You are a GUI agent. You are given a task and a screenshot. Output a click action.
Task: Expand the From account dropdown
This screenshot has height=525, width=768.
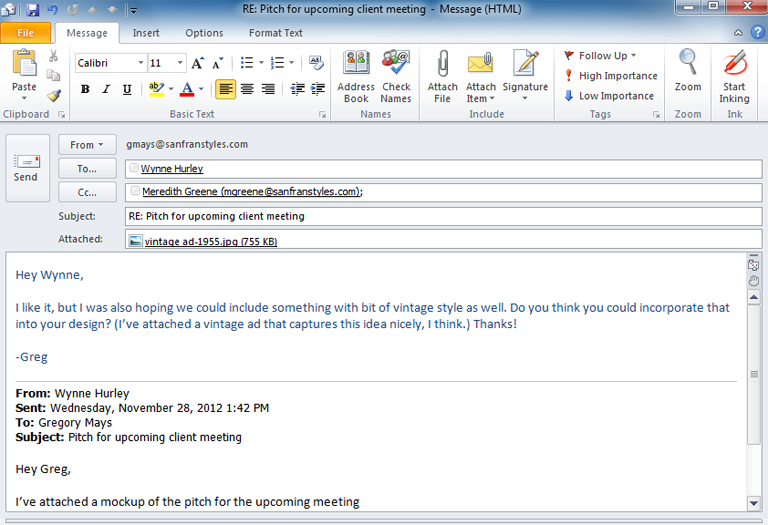87,145
